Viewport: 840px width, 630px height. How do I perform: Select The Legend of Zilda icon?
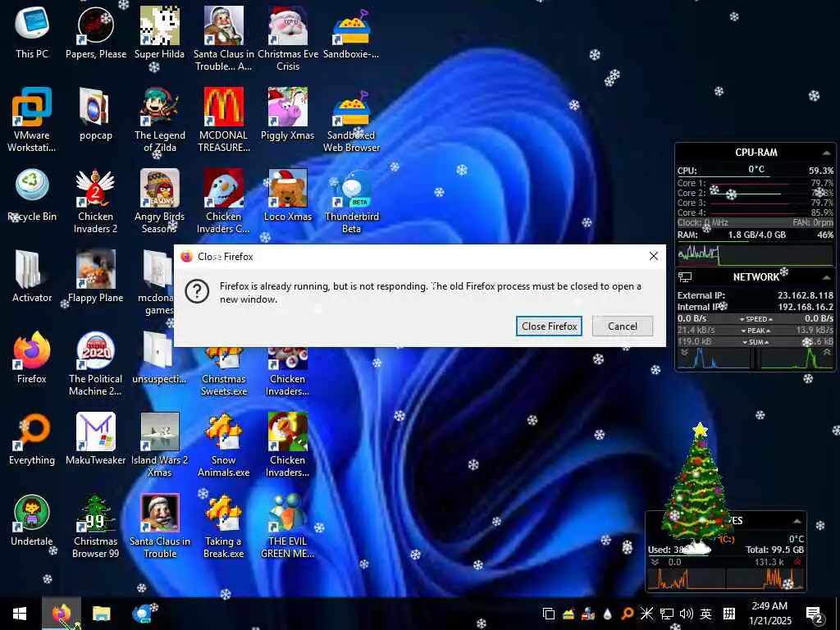160,119
